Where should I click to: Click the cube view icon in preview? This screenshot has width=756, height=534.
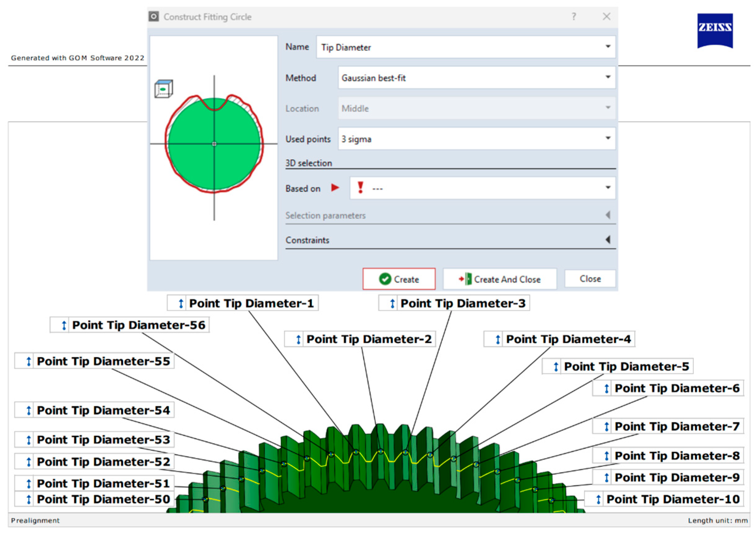click(x=164, y=88)
